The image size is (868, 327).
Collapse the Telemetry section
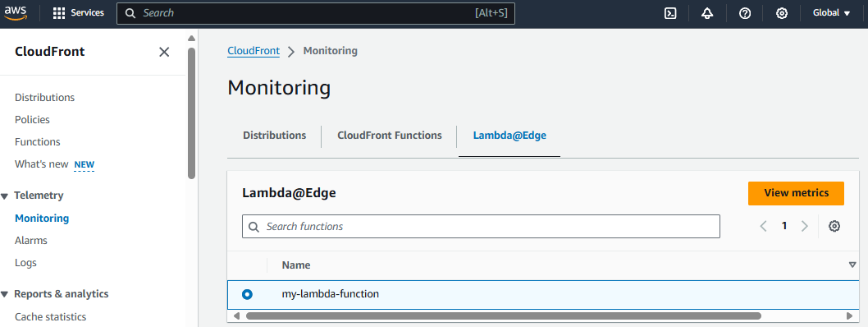(5, 196)
